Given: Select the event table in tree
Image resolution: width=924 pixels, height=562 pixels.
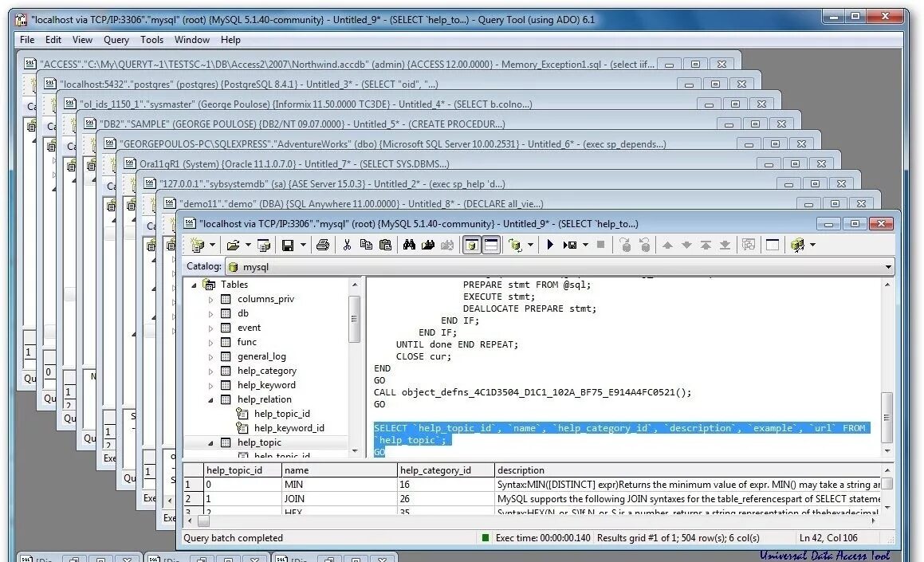Looking at the screenshot, I should (249, 328).
